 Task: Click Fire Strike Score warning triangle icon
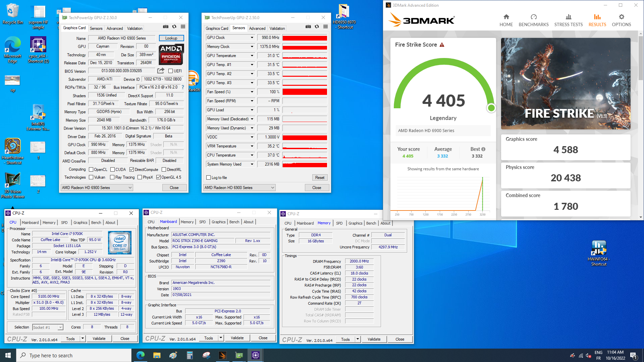point(442,45)
